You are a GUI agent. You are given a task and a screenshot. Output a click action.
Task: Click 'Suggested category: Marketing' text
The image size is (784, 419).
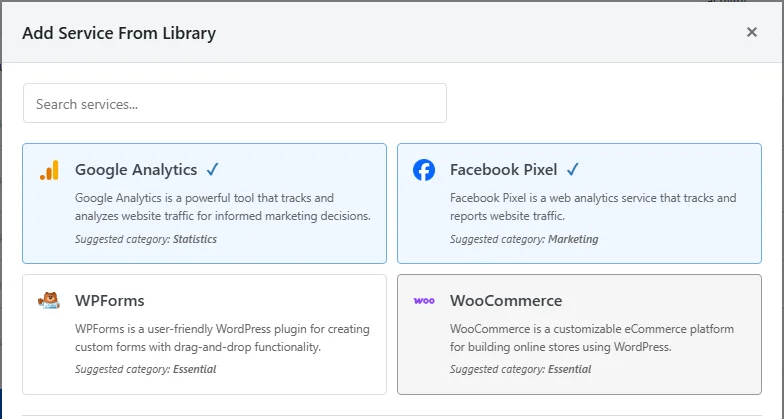(524, 239)
